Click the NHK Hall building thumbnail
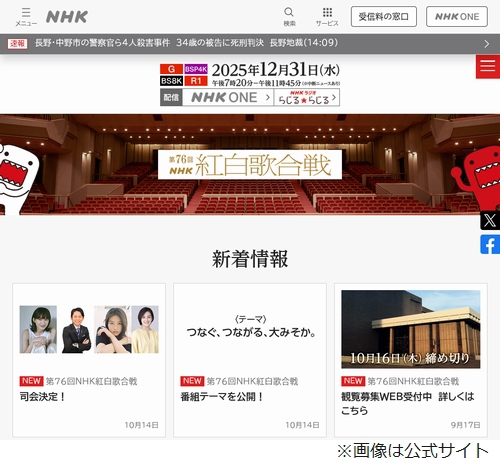Viewport: 500px width, 460px height. click(x=411, y=329)
